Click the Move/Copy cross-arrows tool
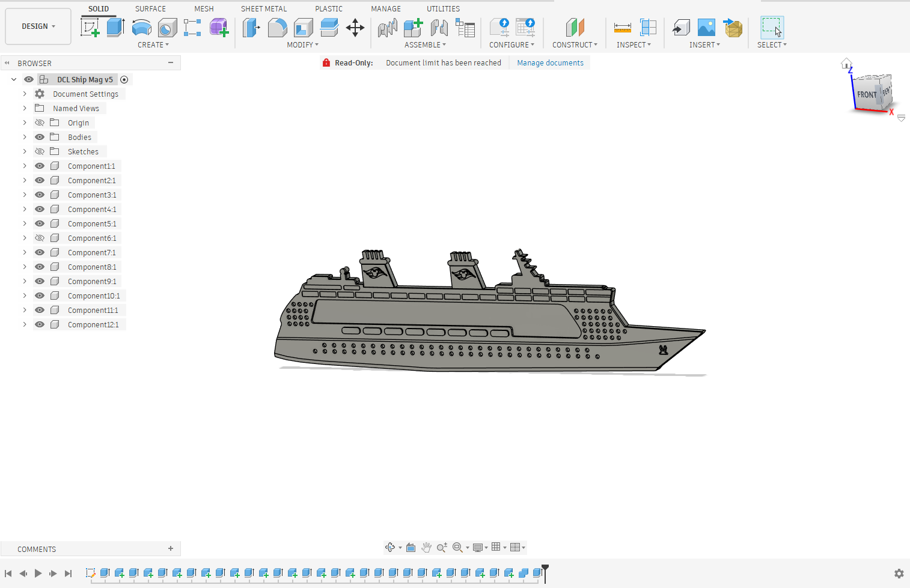Viewport: 910px width, 588px height. pos(355,28)
